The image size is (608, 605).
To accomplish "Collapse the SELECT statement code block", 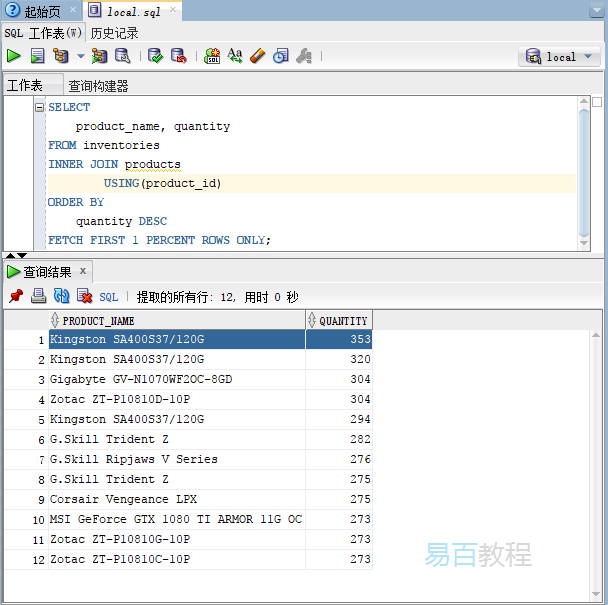I will click(x=39, y=107).
